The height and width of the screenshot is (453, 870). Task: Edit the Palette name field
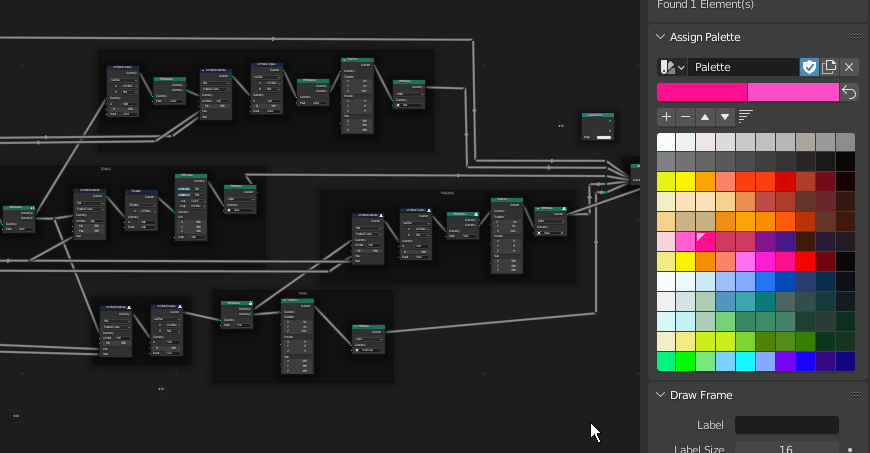743,67
